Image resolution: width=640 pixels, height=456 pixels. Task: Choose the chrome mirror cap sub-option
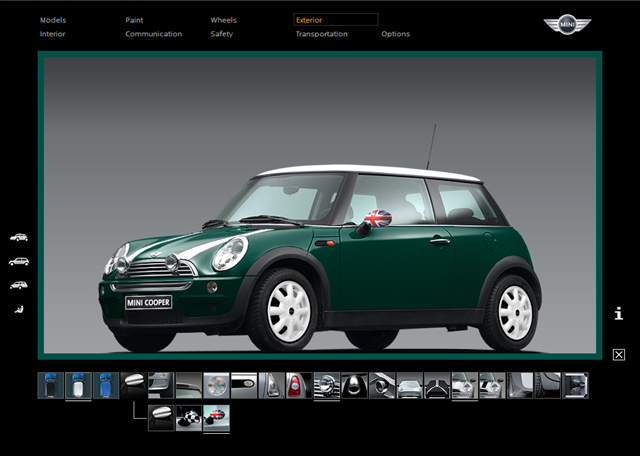(161, 418)
